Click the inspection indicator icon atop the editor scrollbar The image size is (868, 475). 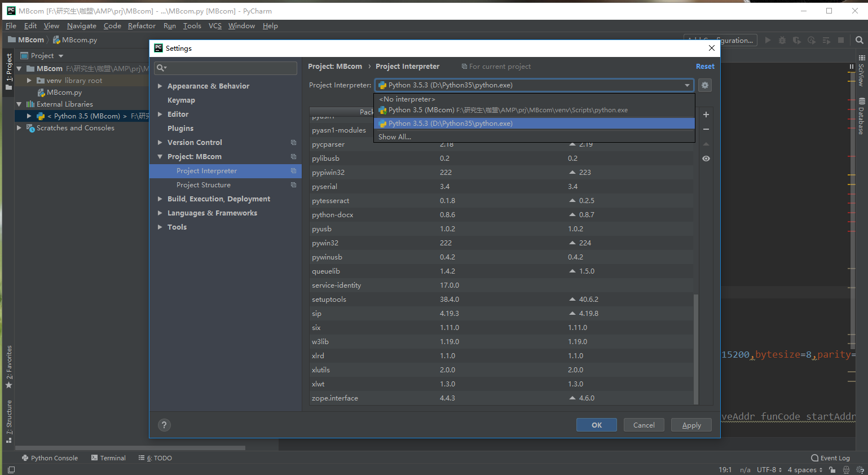coord(852,67)
